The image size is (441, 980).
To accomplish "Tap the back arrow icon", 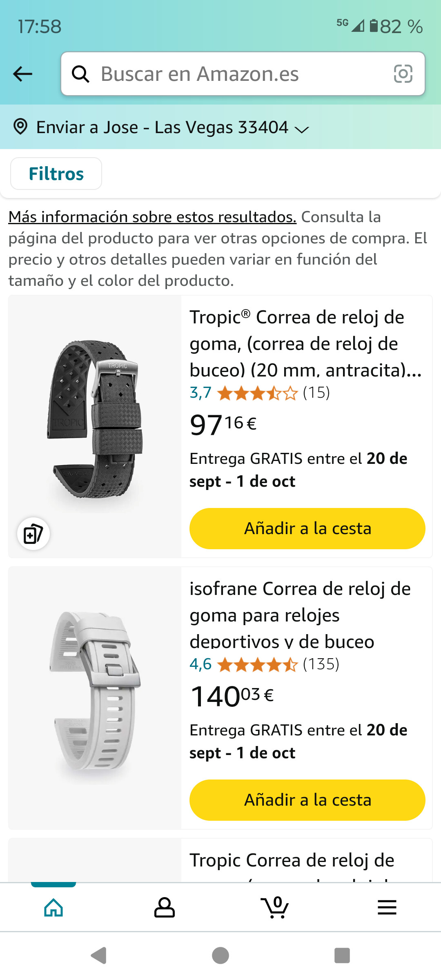I will 23,74.
